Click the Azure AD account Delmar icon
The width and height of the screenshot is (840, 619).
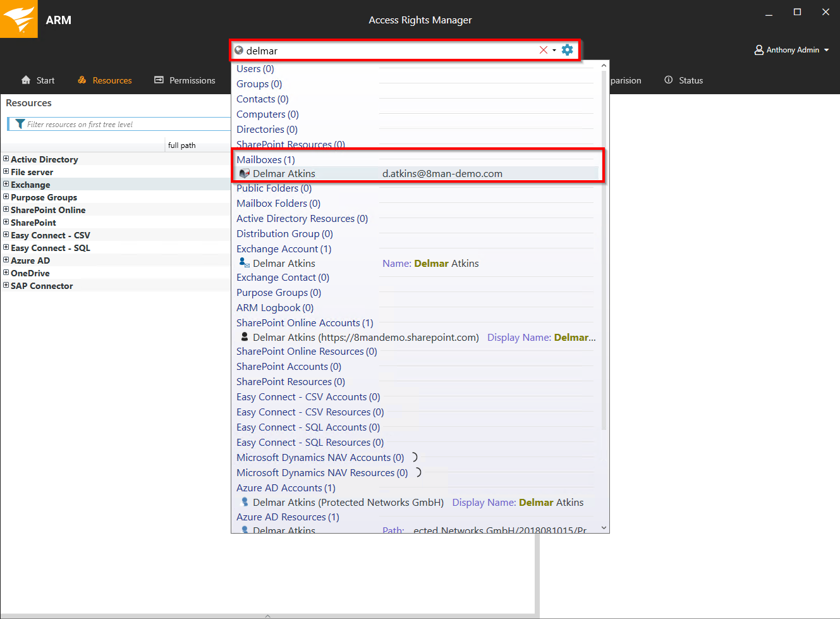point(245,502)
